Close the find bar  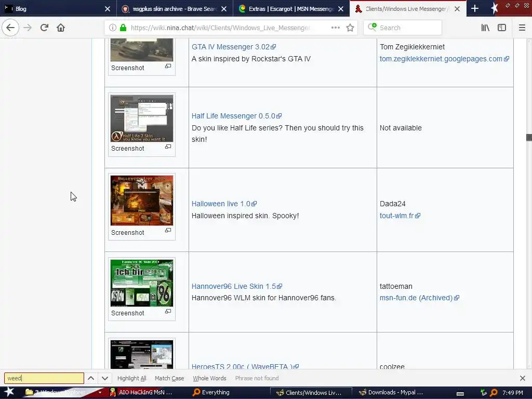click(x=523, y=378)
